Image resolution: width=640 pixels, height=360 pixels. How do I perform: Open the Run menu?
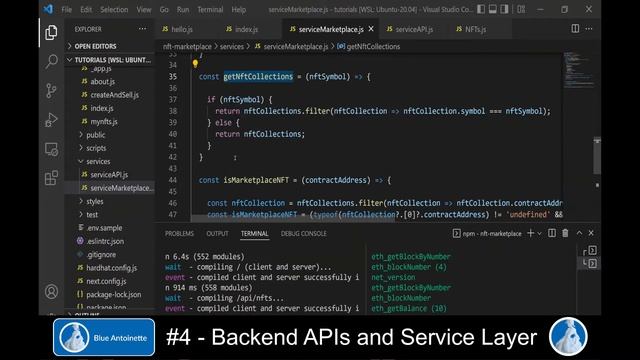[x=183, y=9]
